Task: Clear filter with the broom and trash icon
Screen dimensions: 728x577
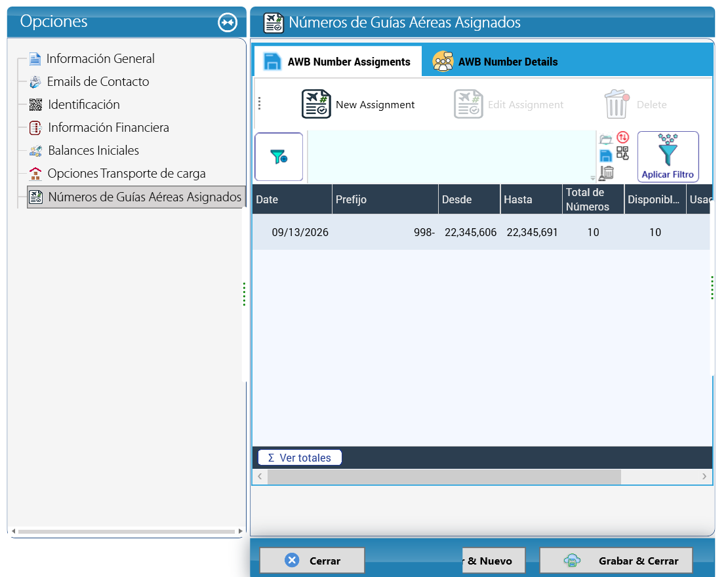Action: point(607,172)
